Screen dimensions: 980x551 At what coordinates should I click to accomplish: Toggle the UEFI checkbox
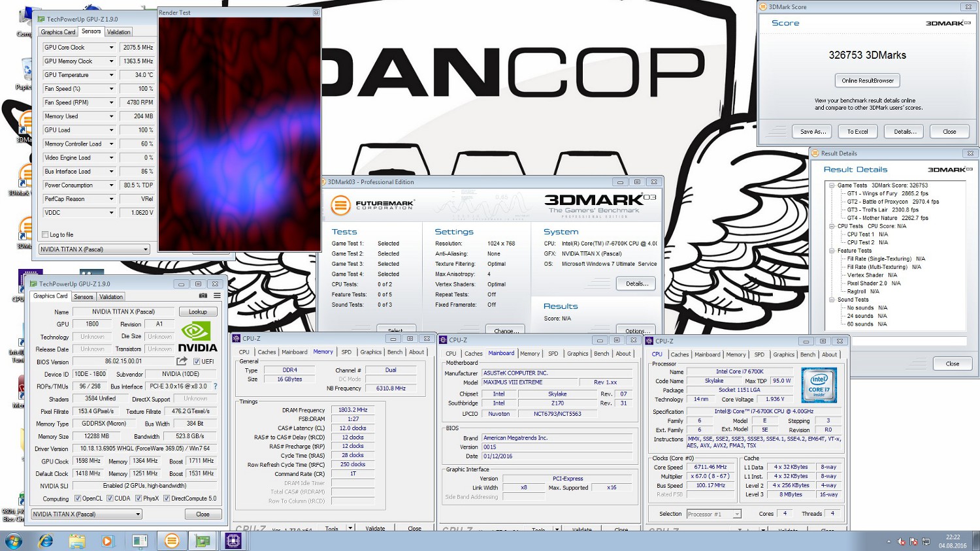coord(197,362)
